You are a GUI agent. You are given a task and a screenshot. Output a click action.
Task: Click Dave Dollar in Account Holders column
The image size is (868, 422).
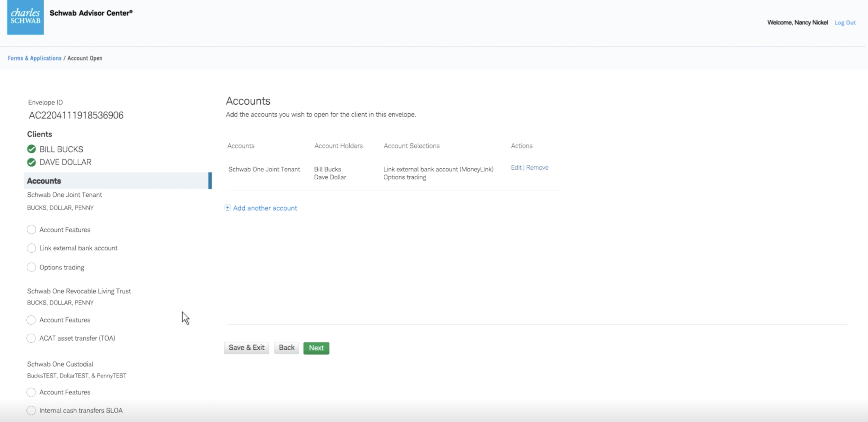(330, 177)
